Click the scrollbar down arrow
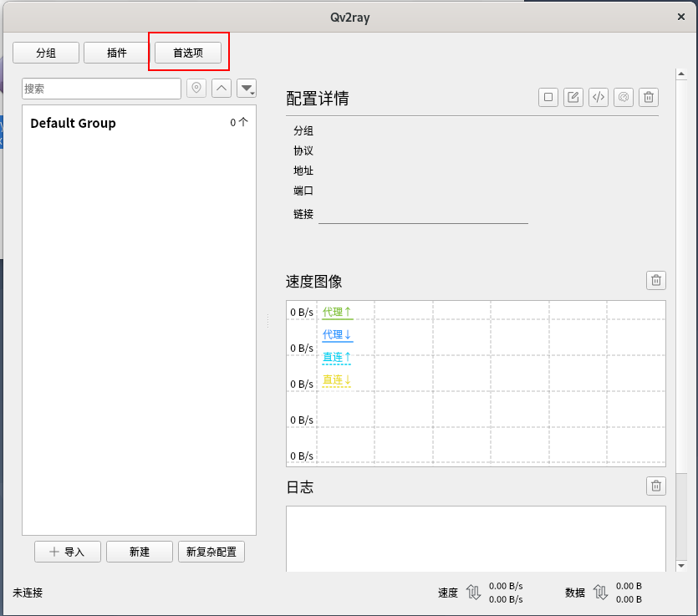 coord(681,566)
